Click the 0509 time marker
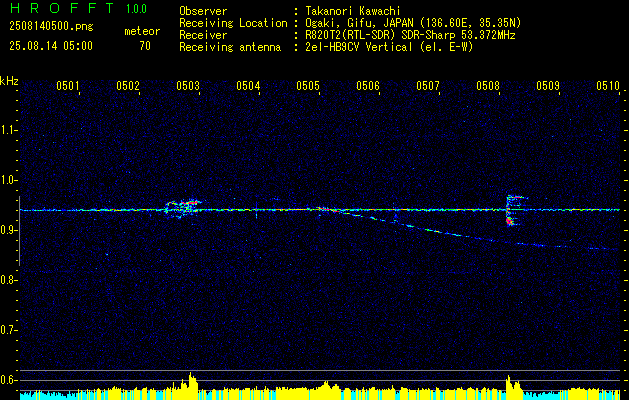629x400 pixels. point(548,86)
